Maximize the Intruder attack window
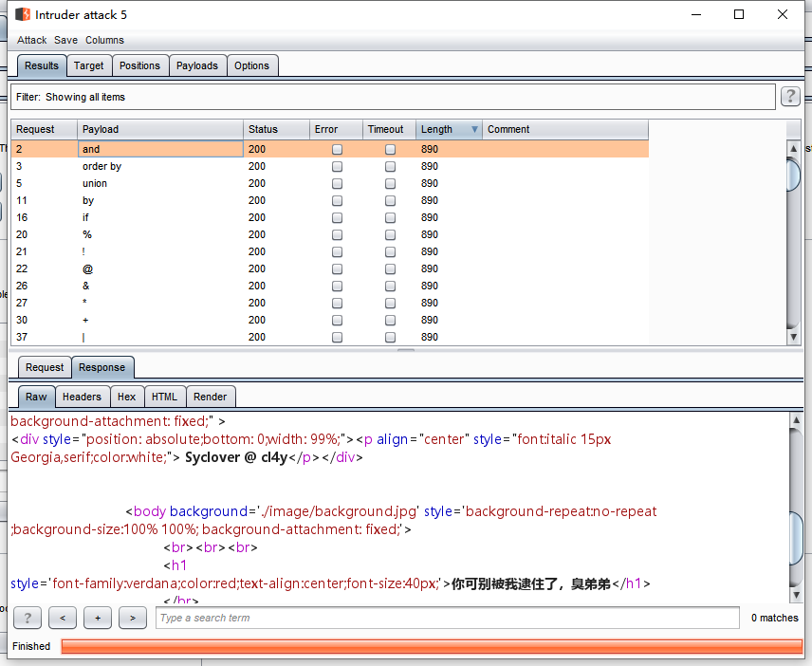The width and height of the screenshot is (812, 666). [739, 14]
